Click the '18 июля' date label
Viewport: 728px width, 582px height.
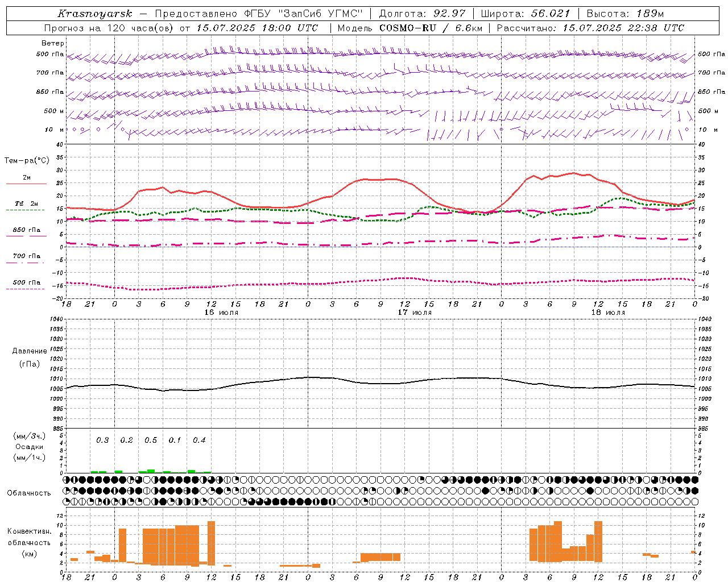(x=608, y=313)
